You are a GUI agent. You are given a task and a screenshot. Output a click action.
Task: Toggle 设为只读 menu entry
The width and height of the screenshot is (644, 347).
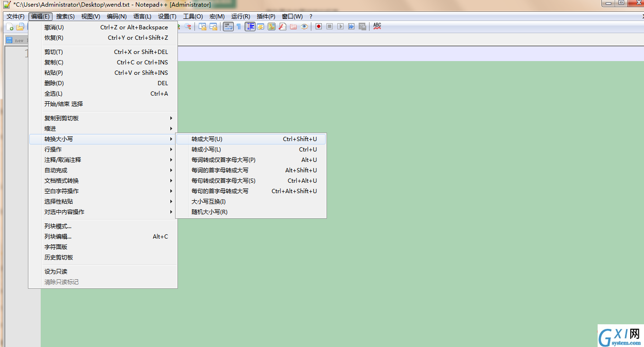pos(103,272)
